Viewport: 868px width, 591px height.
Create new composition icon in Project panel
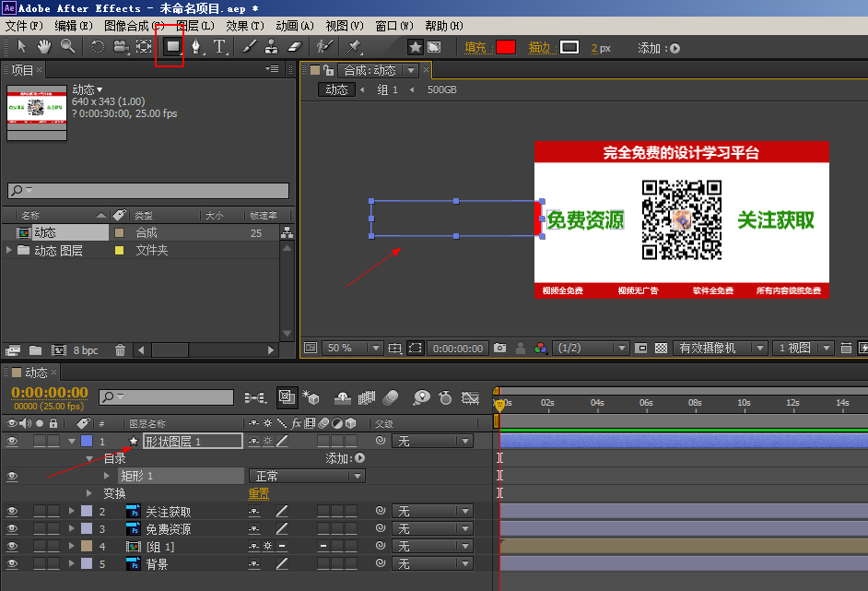coord(59,350)
